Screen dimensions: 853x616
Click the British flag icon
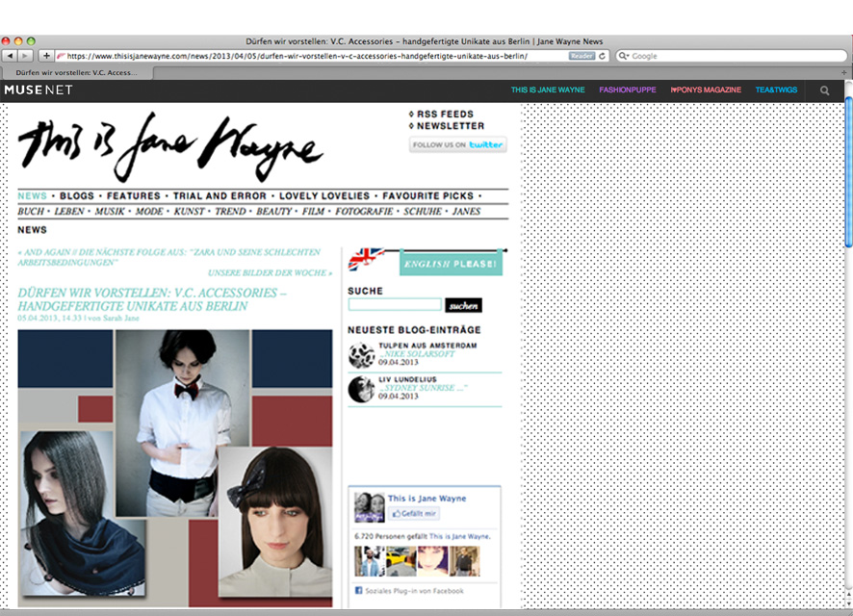click(366, 259)
